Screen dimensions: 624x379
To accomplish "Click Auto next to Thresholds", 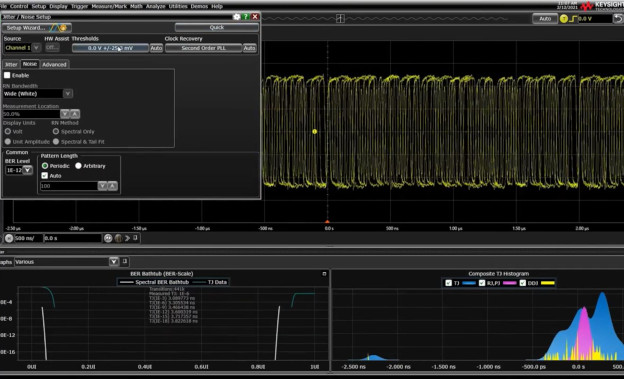I will (156, 48).
